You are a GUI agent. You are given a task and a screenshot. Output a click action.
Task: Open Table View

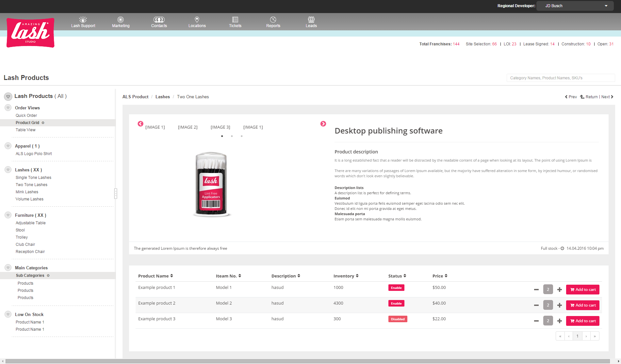tap(25, 130)
